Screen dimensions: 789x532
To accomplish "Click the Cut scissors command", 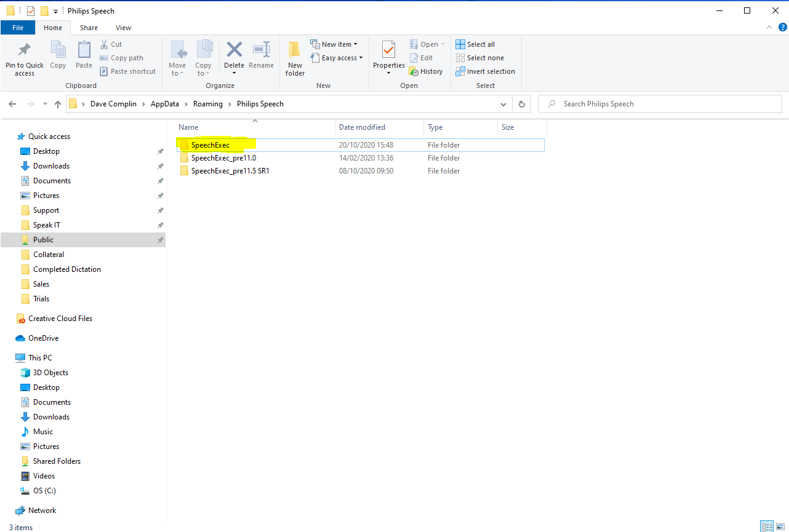I will point(111,44).
